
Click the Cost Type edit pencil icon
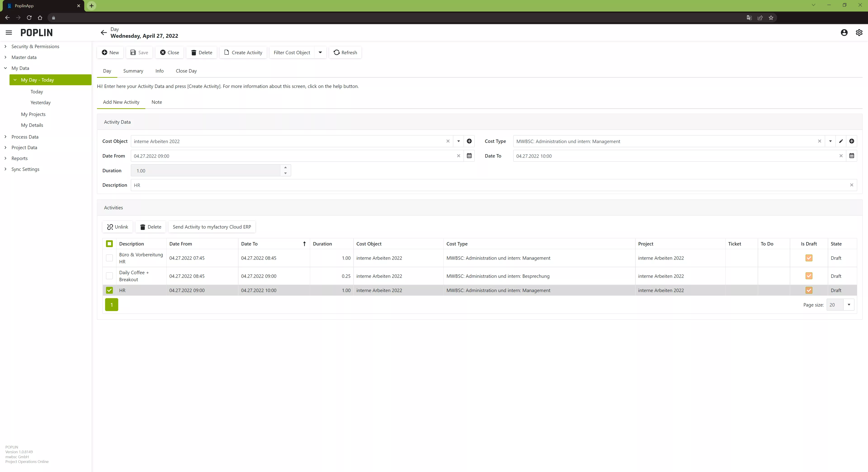point(841,141)
